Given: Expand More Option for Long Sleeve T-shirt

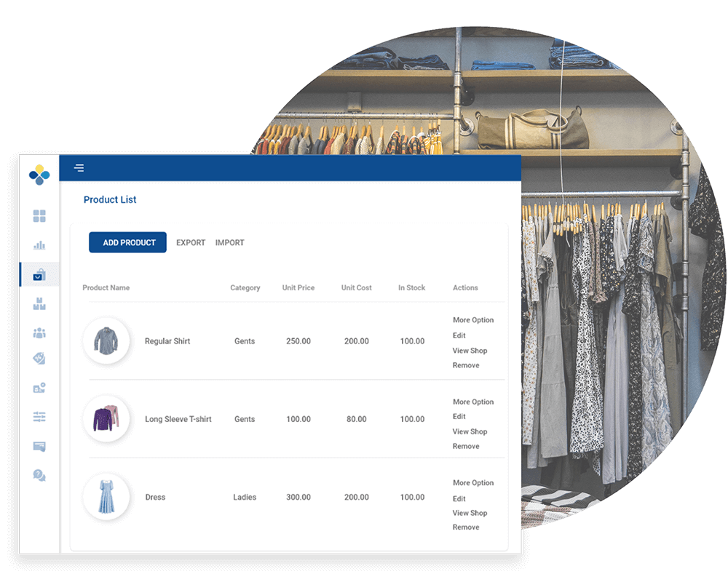Looking at the screenshot, I should click(x=472, y=402).
